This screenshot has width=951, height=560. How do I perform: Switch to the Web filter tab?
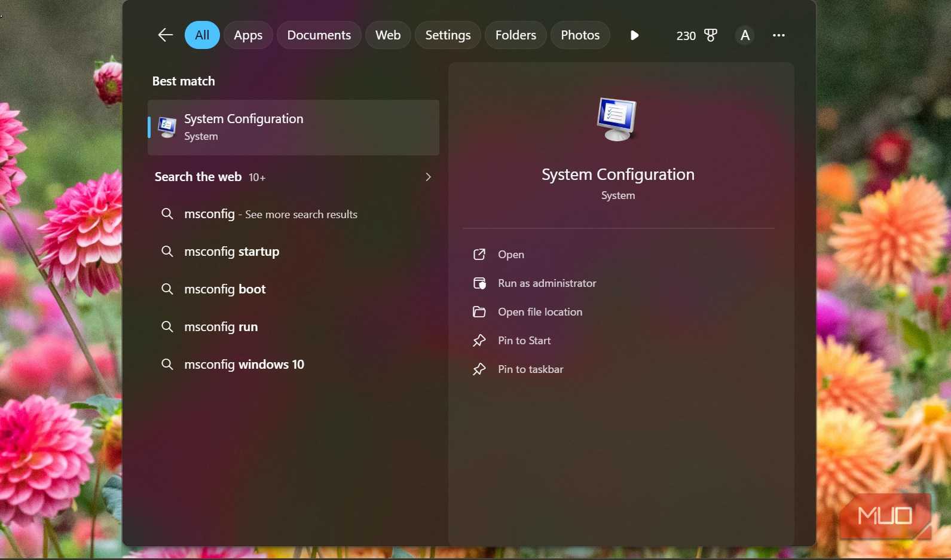388,35
